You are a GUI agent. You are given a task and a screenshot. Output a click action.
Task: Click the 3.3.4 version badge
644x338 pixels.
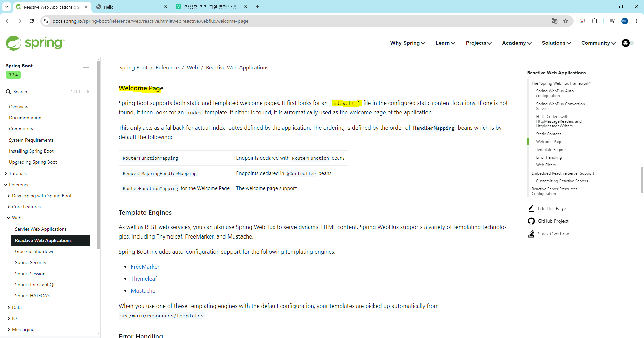[13, 75]
